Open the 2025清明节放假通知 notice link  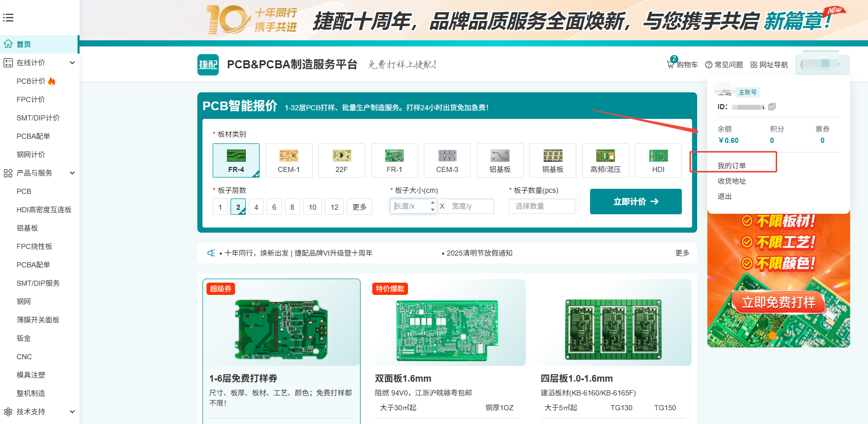(x=479, y=253)
